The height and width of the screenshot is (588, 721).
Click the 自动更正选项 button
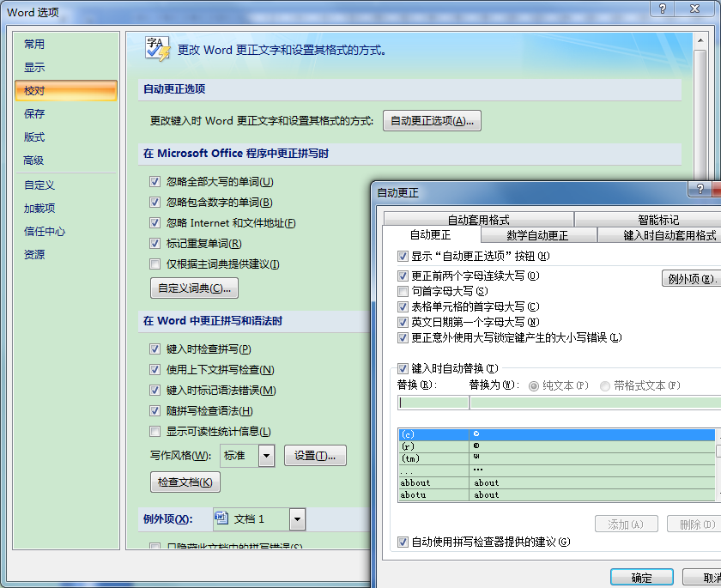[x=432, y=121]
